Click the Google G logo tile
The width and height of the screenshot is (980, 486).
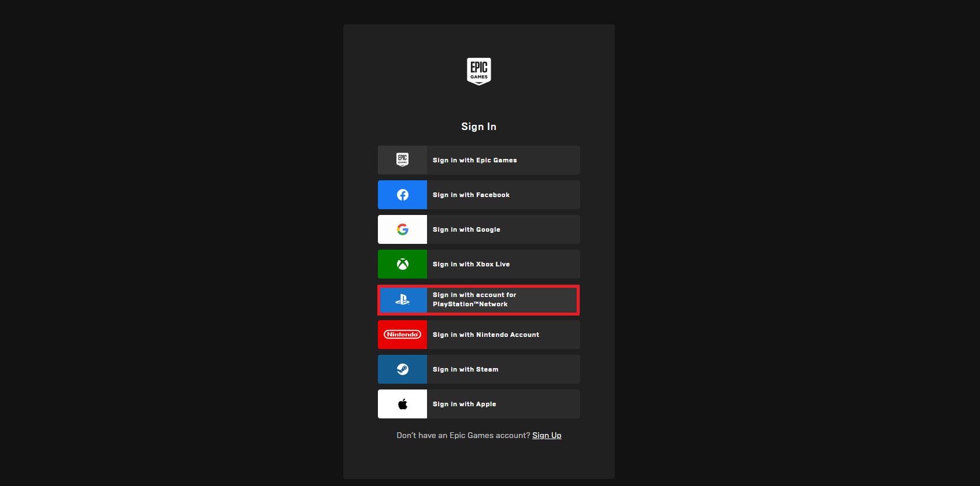pyautogui.click(x=402, y=229)
